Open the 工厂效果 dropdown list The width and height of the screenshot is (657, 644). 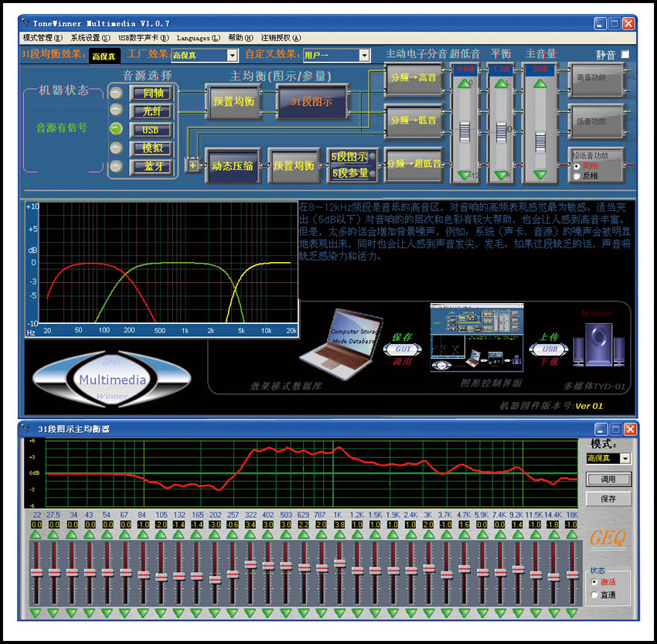232,56
